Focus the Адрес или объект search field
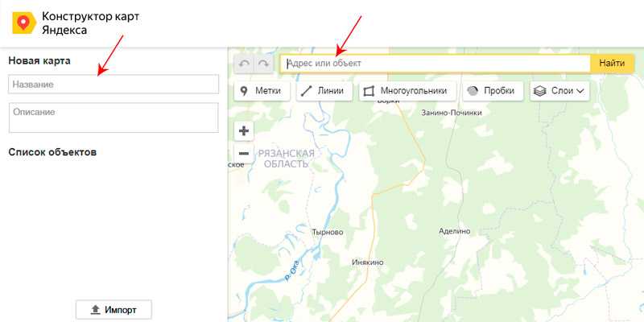This screenshot has width=644, height=322. (x=436, y=64)
